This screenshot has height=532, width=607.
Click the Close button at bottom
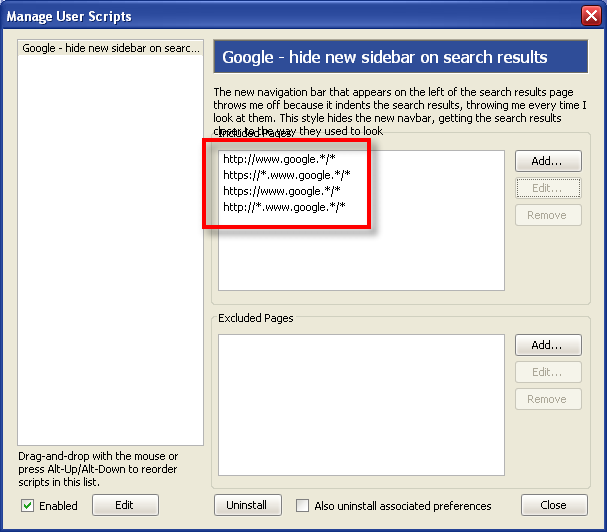pos(554,505)
